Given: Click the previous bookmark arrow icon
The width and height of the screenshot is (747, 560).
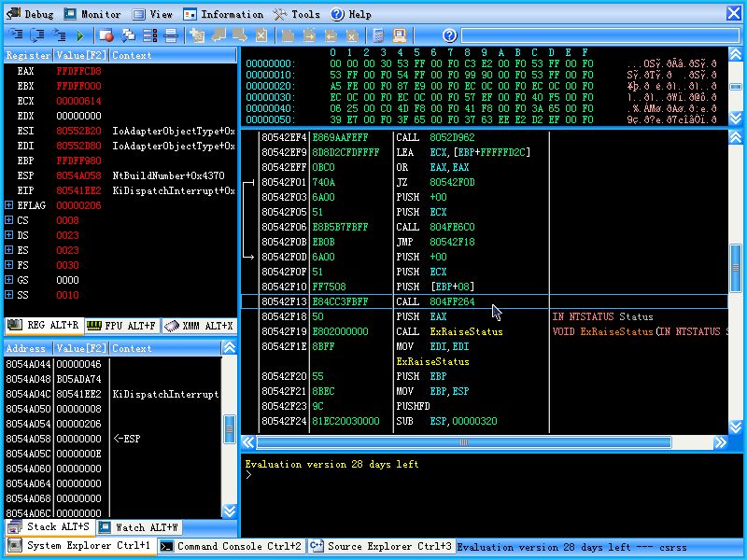Looking at the screenshot, I should pyautogui.click(x=218, y=35).
